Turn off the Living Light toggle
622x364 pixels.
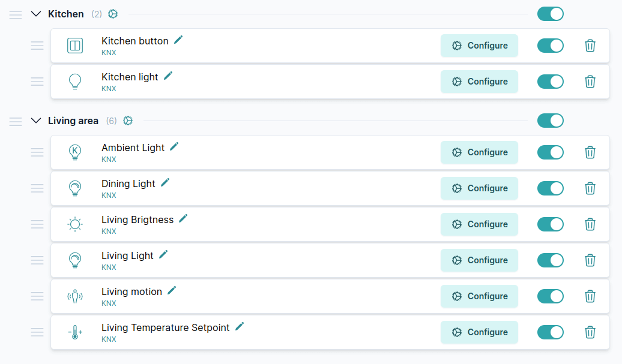click(x=550, y=260)
